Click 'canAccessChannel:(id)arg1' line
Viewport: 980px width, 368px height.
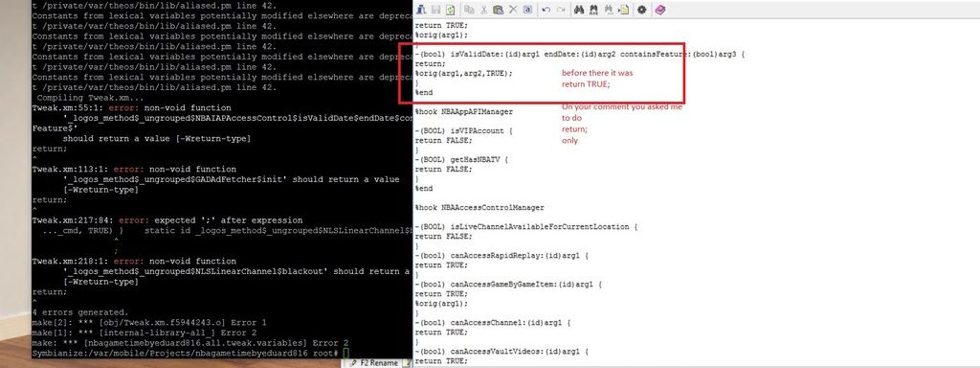pos(493,323)
